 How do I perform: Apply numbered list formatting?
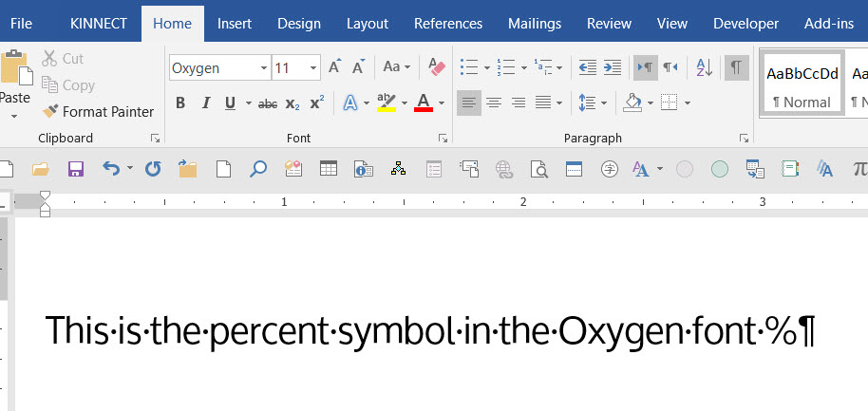point(506,67)
